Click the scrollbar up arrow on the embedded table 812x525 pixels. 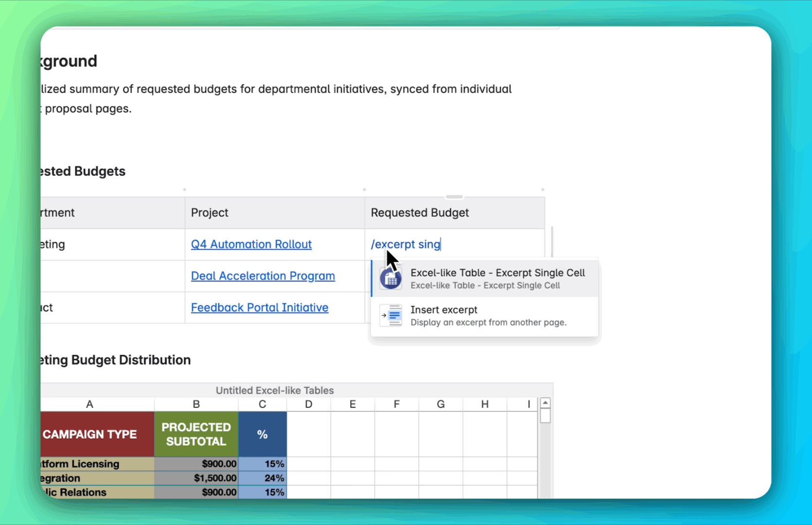coord(545,402)
